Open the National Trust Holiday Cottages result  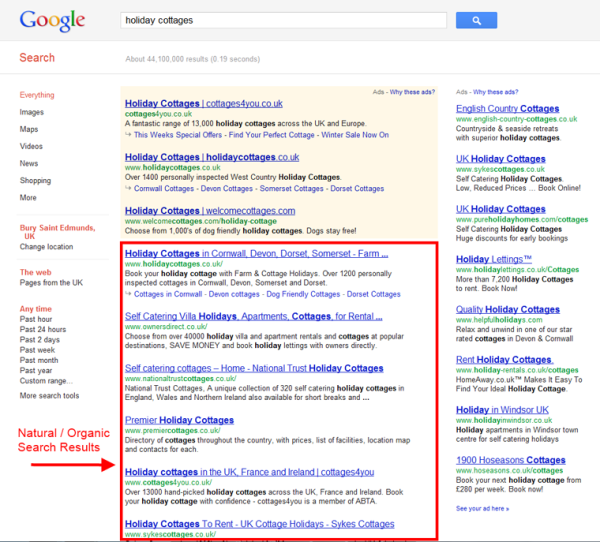(x=254, y=368)
